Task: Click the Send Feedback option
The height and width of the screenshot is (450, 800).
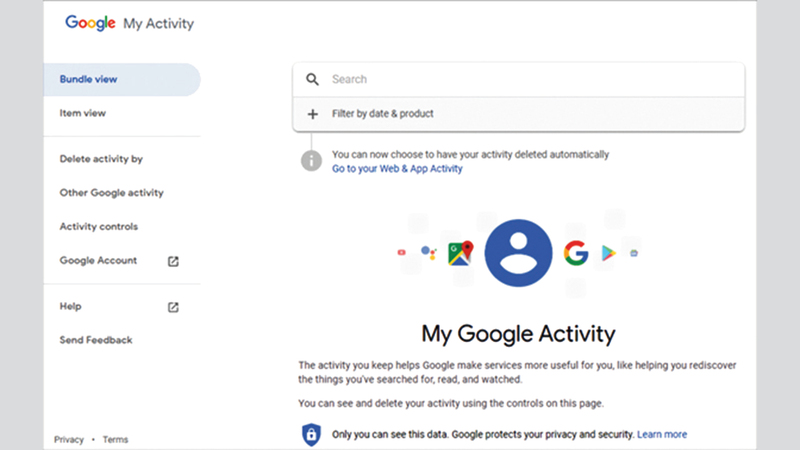Action: click(x=96, y=340)
